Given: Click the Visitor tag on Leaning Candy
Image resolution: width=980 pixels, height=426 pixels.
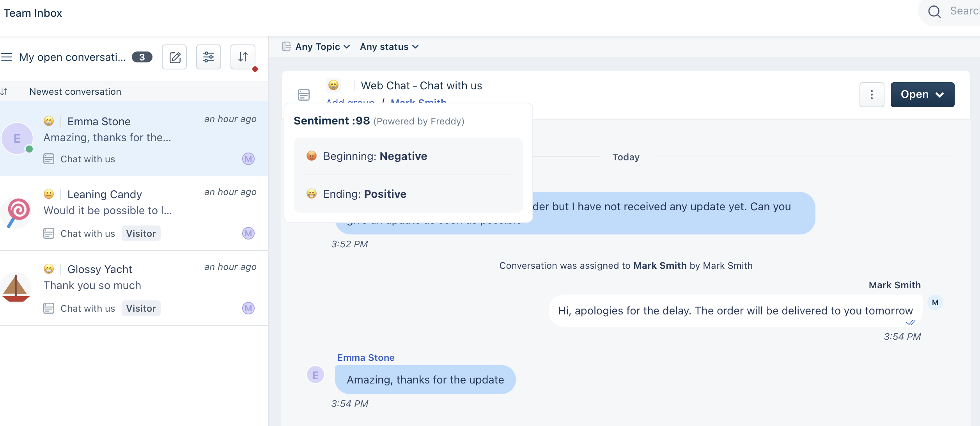Looking at the screenshot, I should (141, 234).
